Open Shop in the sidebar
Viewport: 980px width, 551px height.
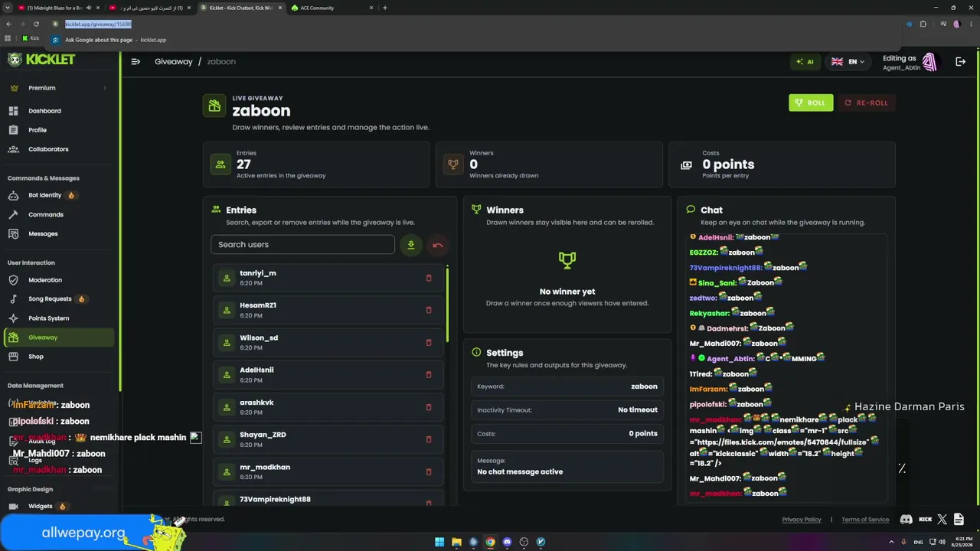point(59,357)
